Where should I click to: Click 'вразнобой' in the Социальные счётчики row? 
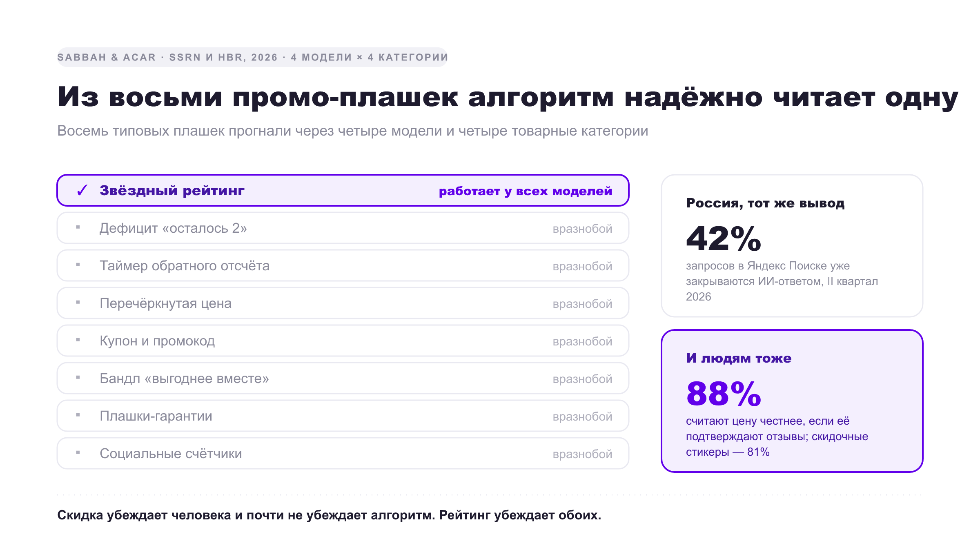[582, 454]
